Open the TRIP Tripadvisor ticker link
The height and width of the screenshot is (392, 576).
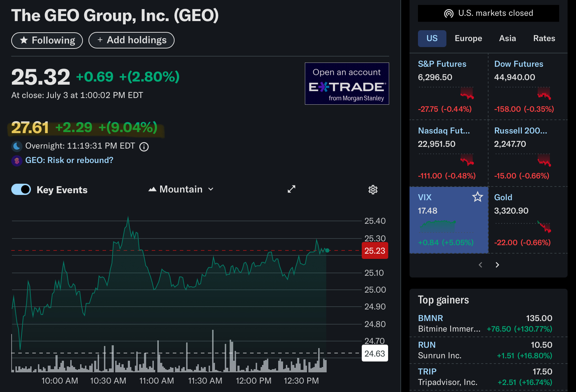[x=427, y=372]
